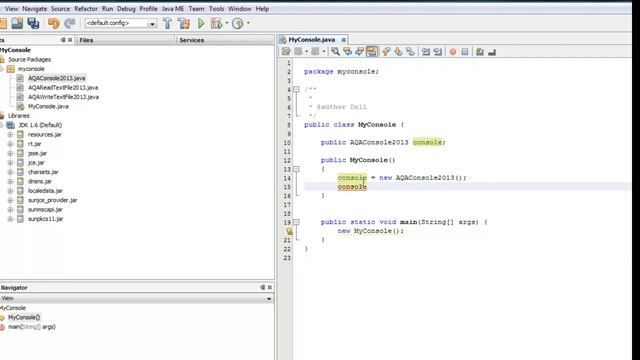Click Previous Bookmark icon in editor toolbar
The width and height of the screenshot is (640, 360).
[386, 51]
